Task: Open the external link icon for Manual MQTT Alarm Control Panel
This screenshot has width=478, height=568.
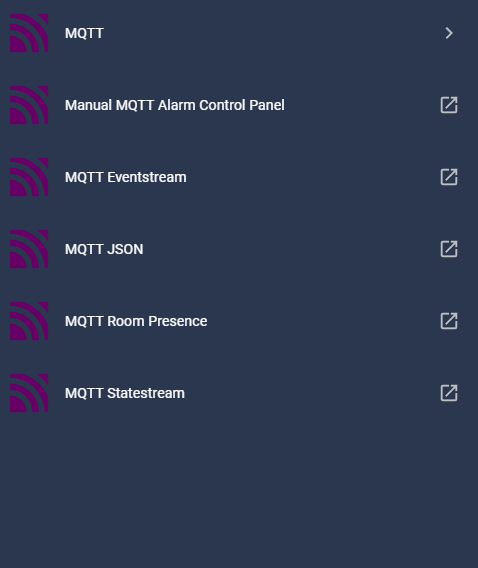Action: pos(449,105)
